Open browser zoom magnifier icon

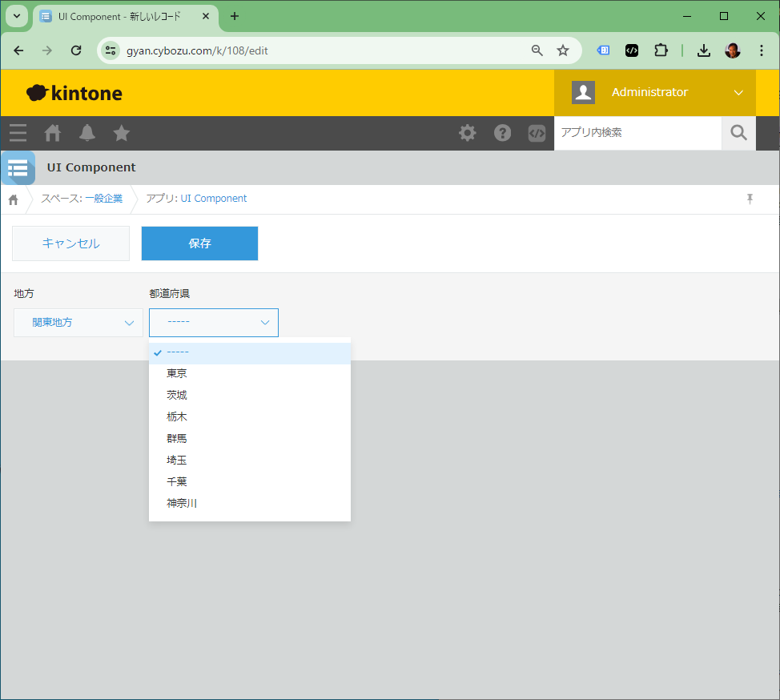coord(537,50)
